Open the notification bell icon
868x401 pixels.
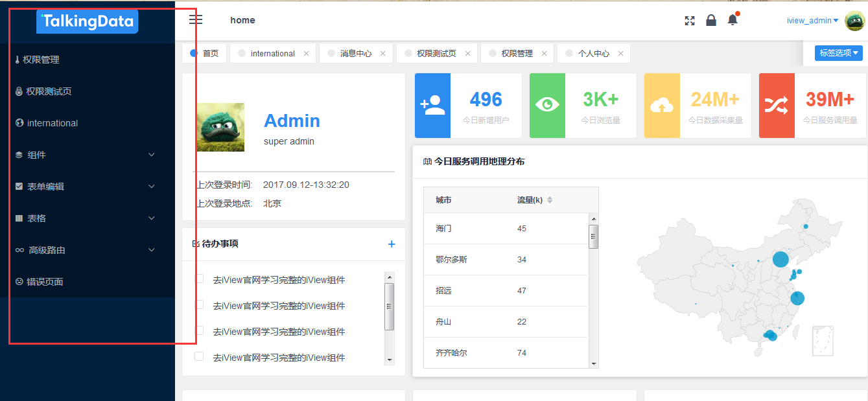(733, 20)
